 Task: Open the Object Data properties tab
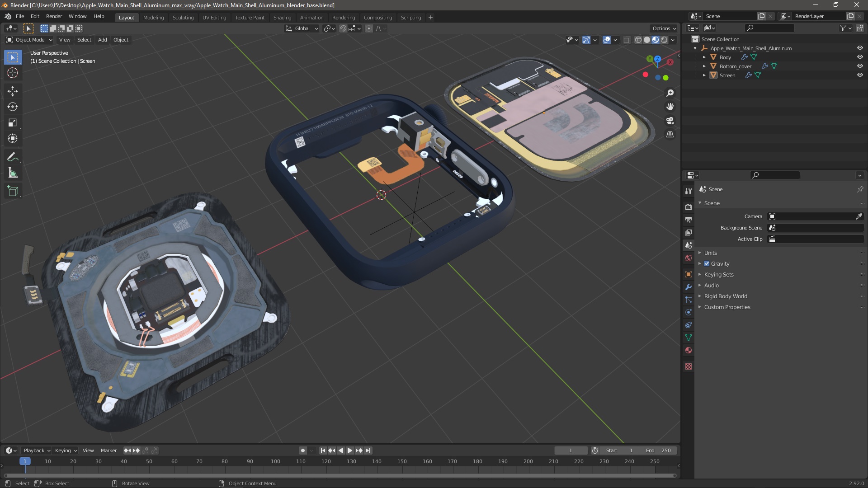(x=689, y=338)
